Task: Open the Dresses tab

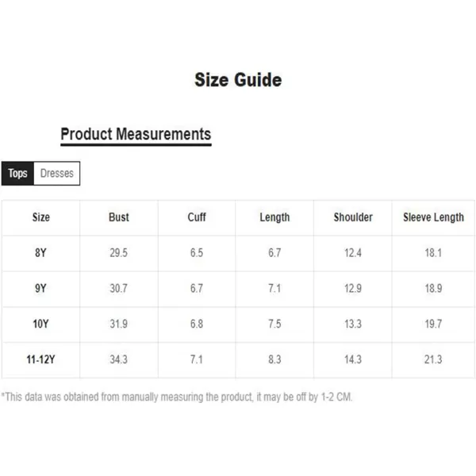Action: (56, 174)
